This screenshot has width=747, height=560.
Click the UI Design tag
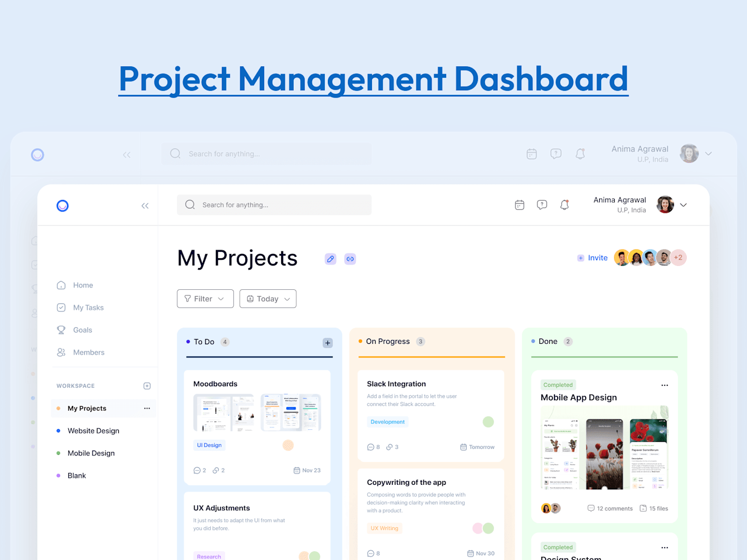tap(209, 445)
